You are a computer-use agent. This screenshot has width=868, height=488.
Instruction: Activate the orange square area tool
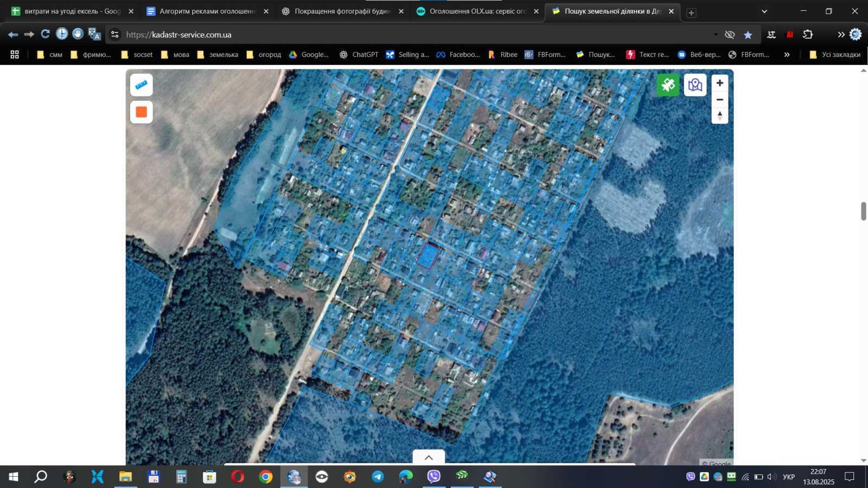point(142,112)
